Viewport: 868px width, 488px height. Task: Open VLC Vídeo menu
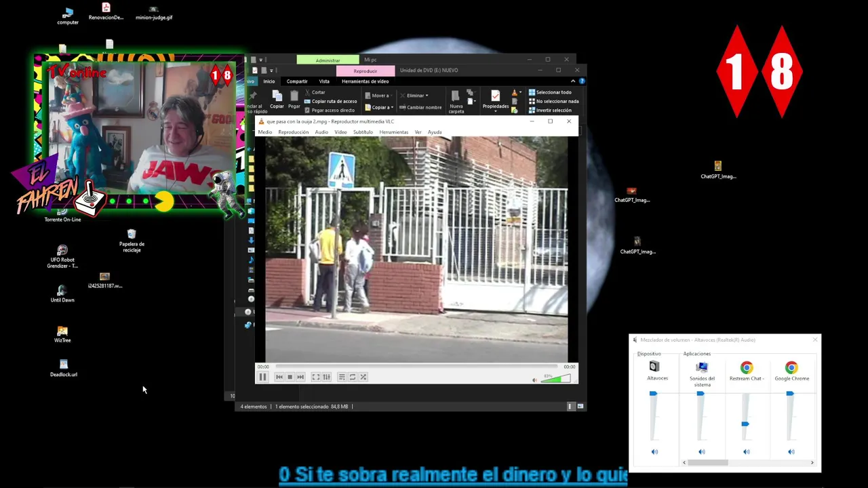pyautogui.click(x=340, y=132)
